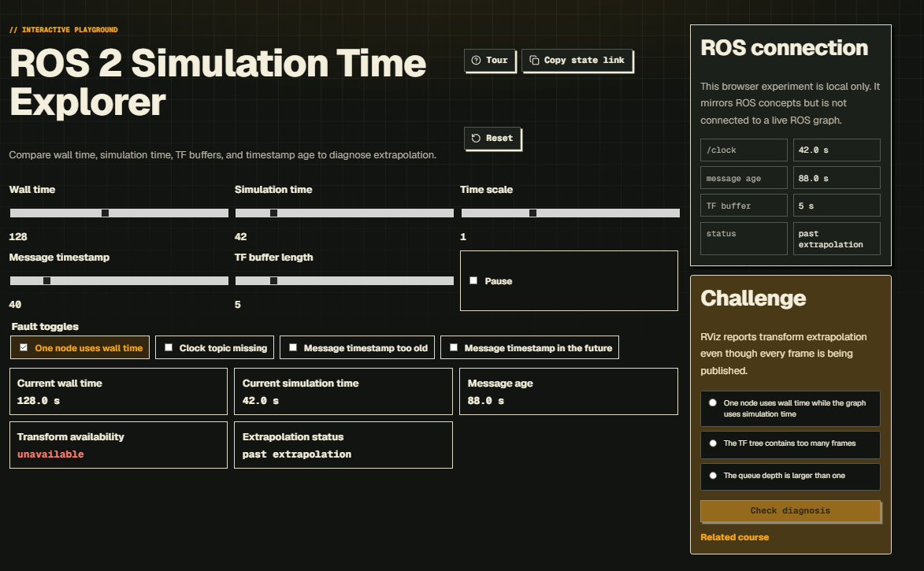Click the copy icon in Copy state link

[535, 60]
